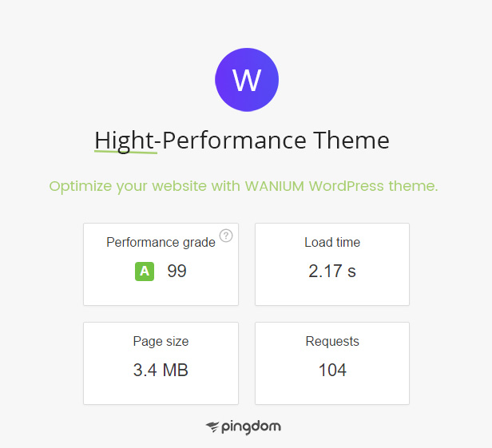Click the Optimize your website tagline
This screenshot has width=492, height=448.
pos(244,186)
